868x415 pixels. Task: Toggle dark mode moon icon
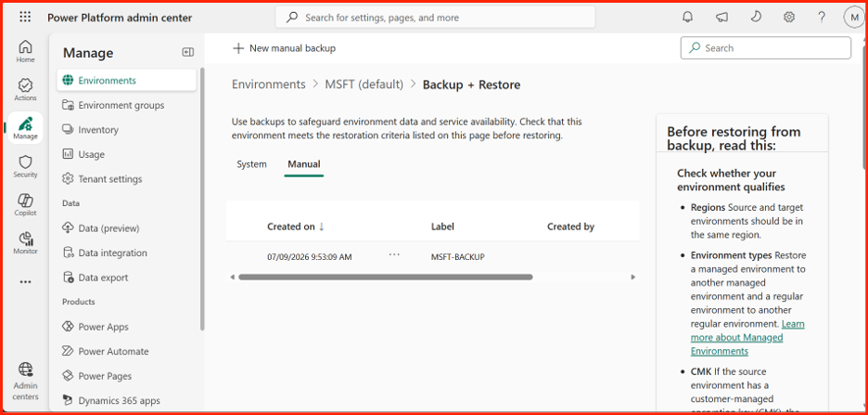tap(755, 18)
